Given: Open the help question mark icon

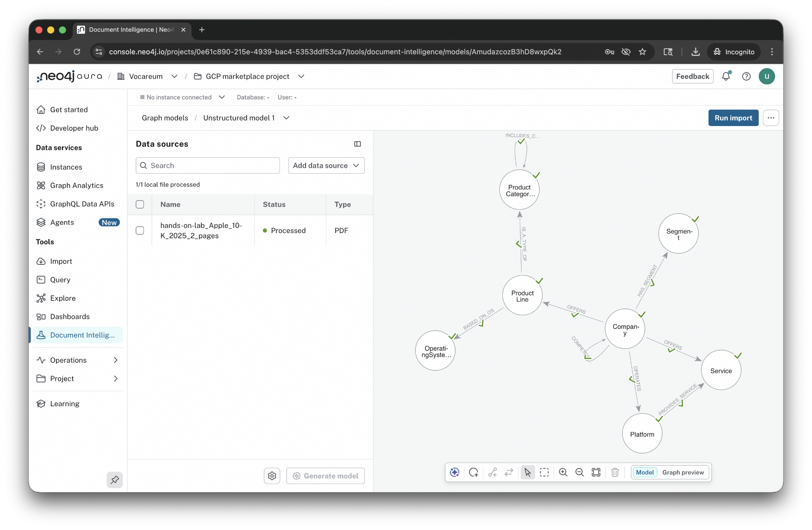Looking at the screenshot, I should [746, 76].
